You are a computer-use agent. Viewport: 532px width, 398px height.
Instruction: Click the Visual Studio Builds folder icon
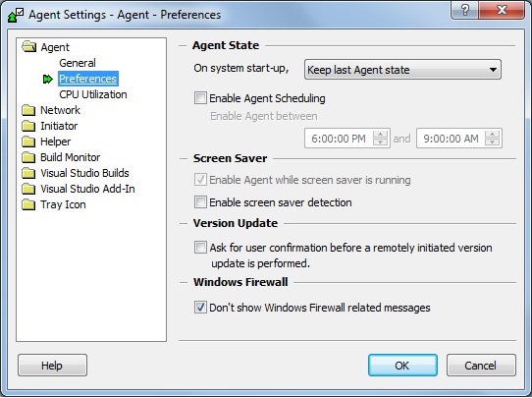click(28, 173)
